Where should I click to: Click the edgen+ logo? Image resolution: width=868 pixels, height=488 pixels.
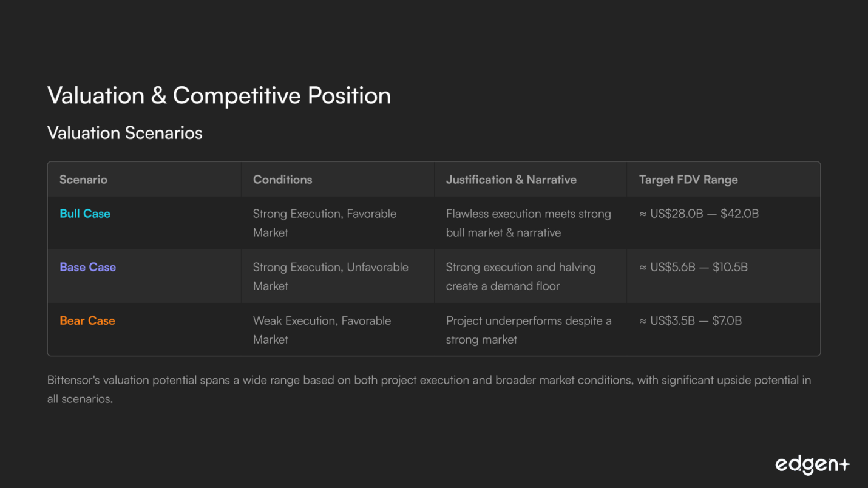pos(812,465)
